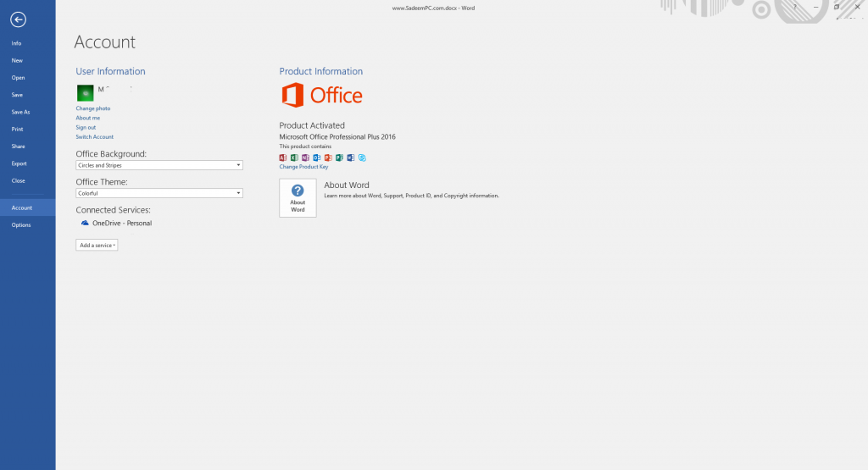The image size is (868, 470).
Task: Click the Access product icon
Action: click(283, 158)
